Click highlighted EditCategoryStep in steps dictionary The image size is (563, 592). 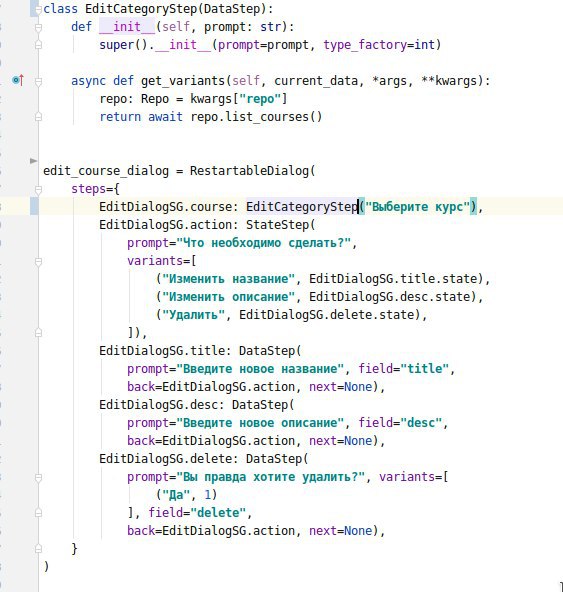302,207
